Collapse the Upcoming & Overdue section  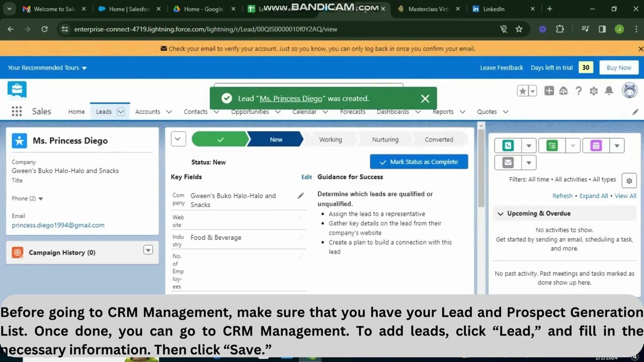(500, 214)
